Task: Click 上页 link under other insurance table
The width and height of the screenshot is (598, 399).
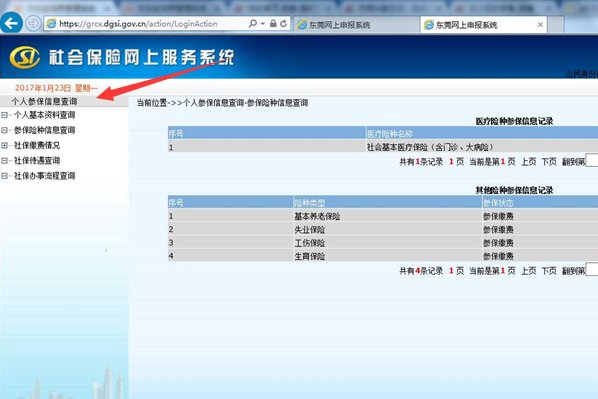Action: click(529, 271)
